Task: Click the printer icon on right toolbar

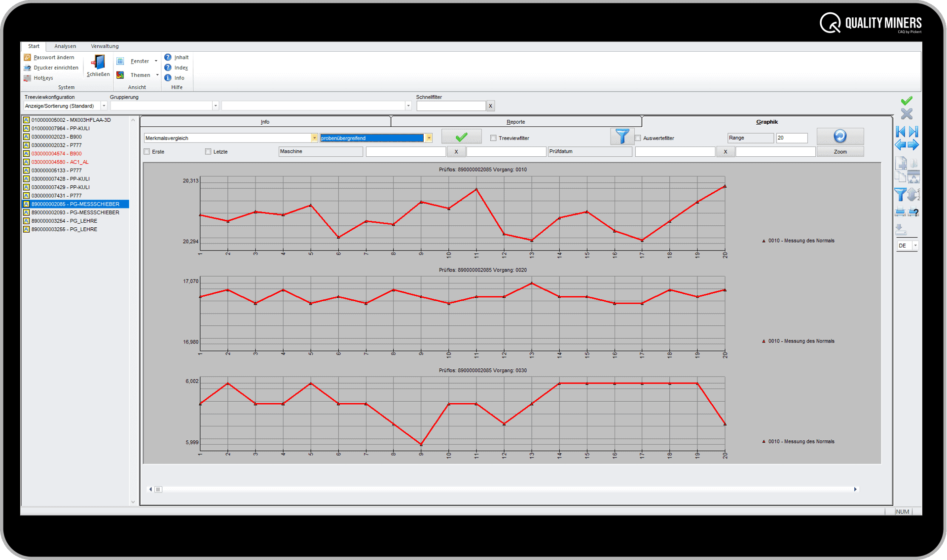Action: (x=900, y=212)
